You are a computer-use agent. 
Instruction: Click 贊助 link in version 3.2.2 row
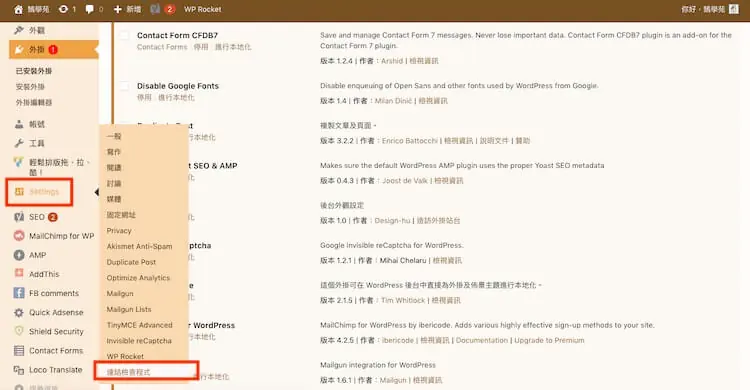pos(523,141)
